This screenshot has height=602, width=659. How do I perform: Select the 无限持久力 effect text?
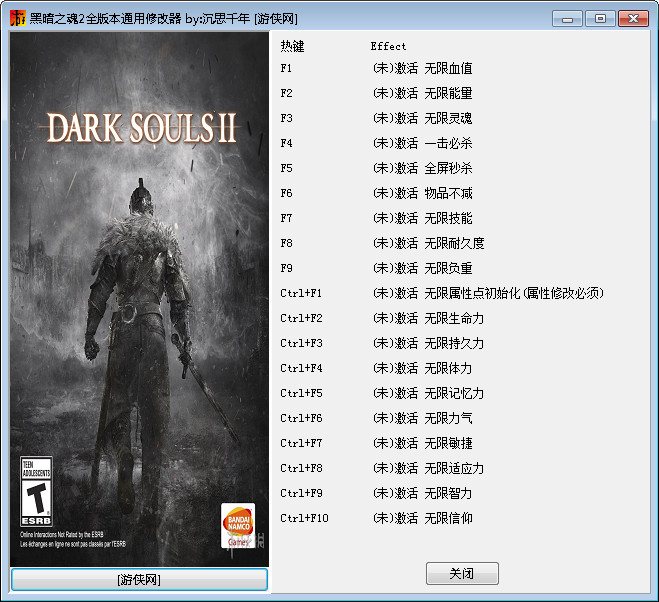coord(454,343)
